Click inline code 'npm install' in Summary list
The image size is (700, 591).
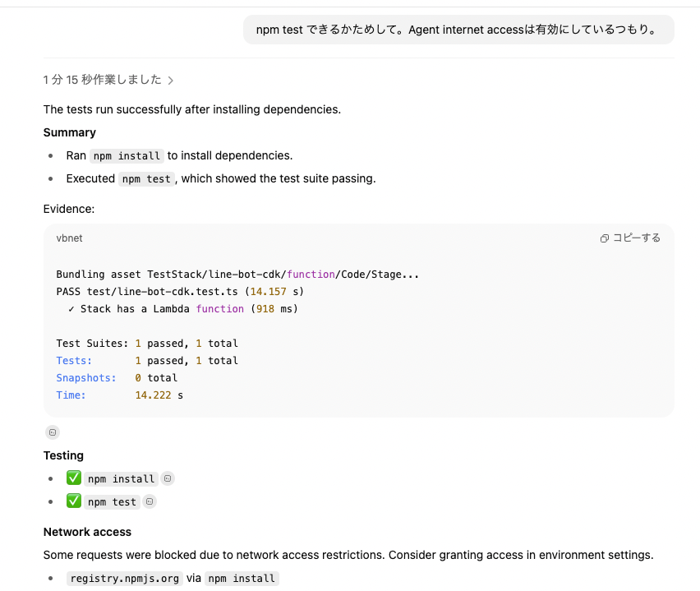pos(127,156)
